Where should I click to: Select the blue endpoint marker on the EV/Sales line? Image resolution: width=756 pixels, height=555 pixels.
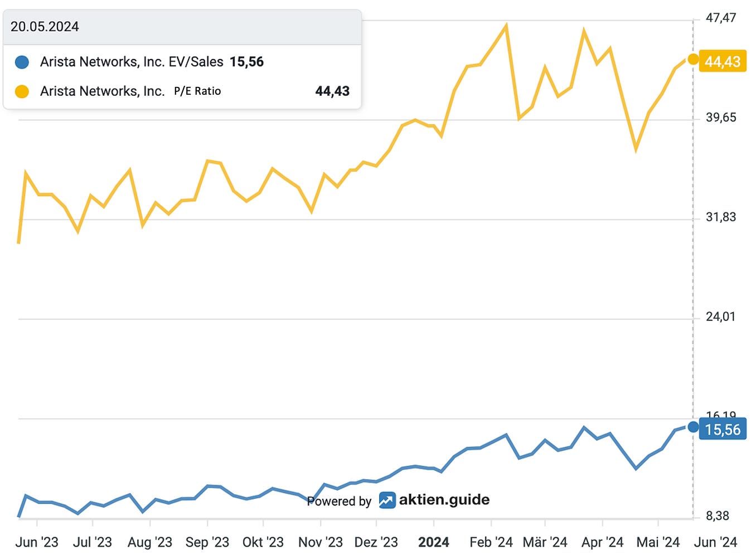(x=693, y=427)
